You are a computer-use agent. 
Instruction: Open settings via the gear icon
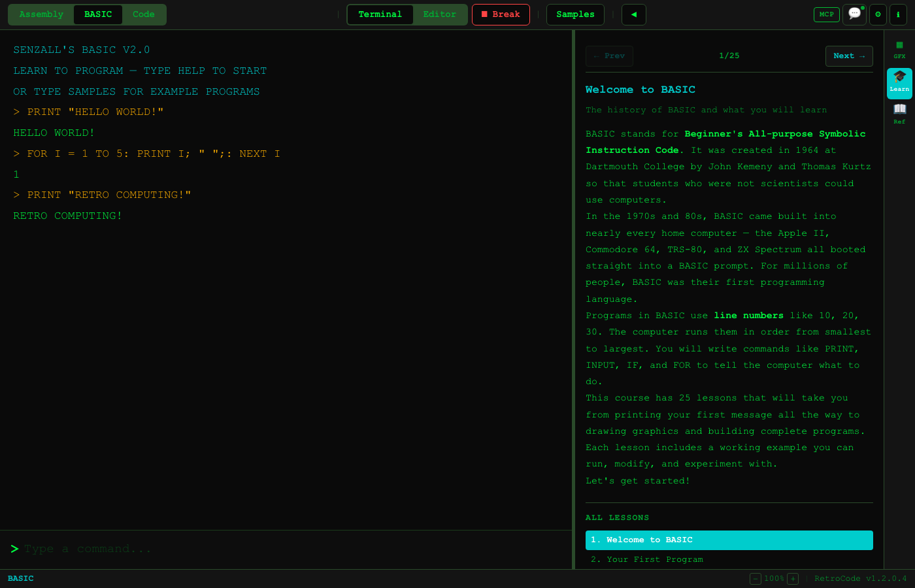point(878,14)
